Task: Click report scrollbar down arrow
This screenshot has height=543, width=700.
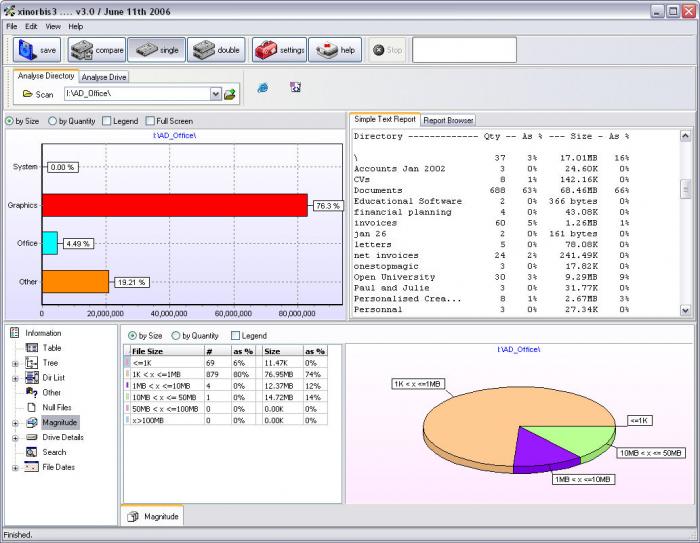Action: point(685,310)
